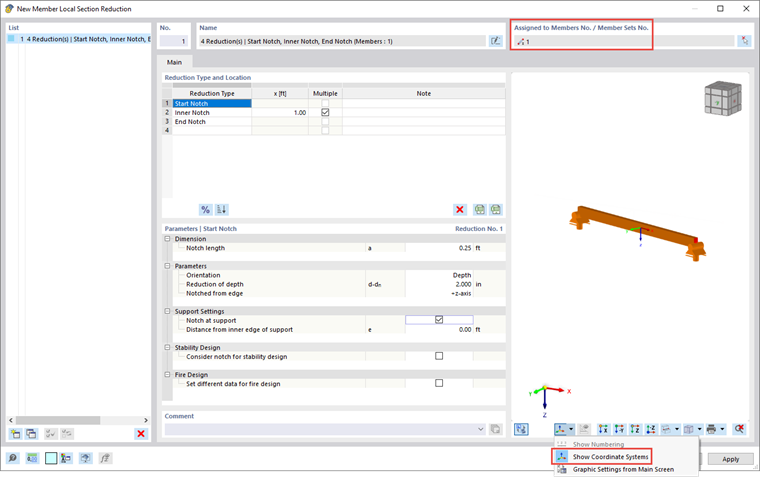The height and width of the screenshot is (501, 760).
Task: Delete list item with red X icon
Action: (141, 434)
